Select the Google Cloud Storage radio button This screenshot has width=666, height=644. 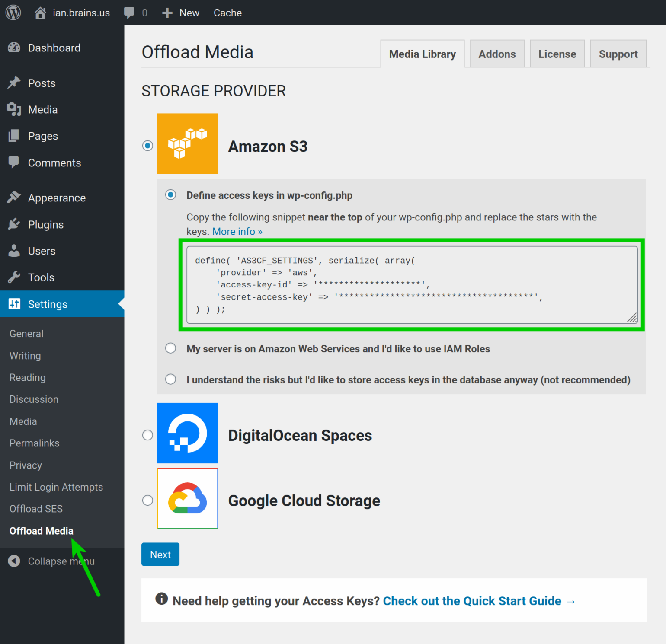[148, 501]
